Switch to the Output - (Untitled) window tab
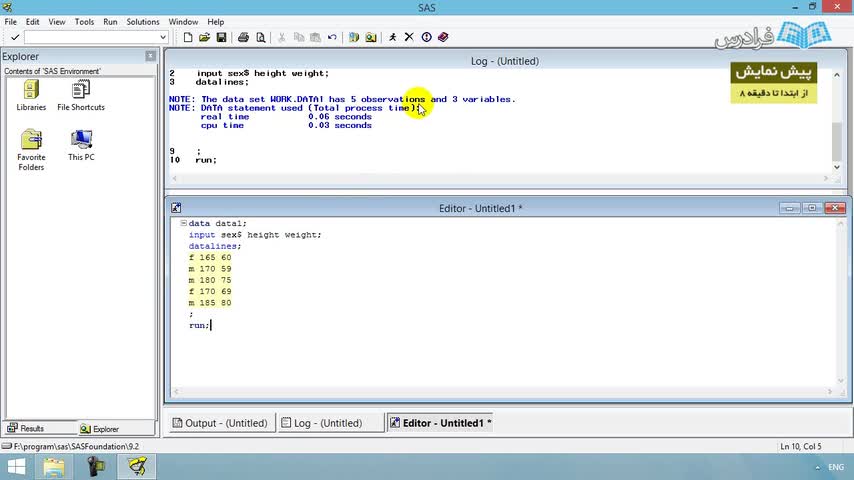The height and width of the screenshot is (480, 854). coord(220,423)
